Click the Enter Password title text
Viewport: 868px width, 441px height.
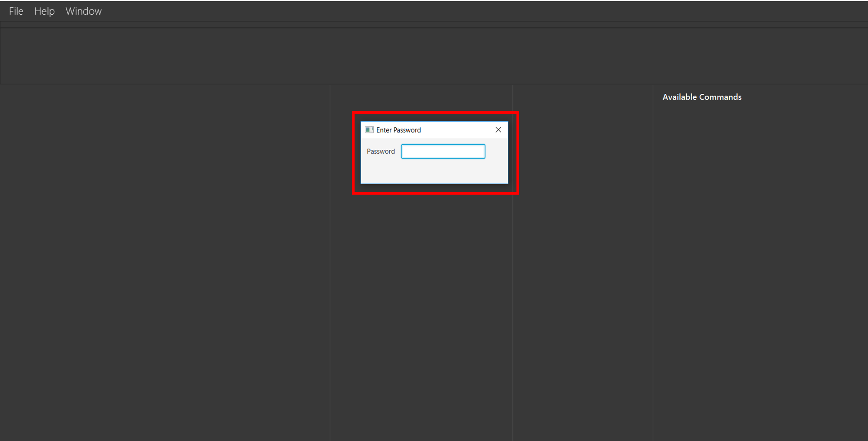(x=398, y=130)
